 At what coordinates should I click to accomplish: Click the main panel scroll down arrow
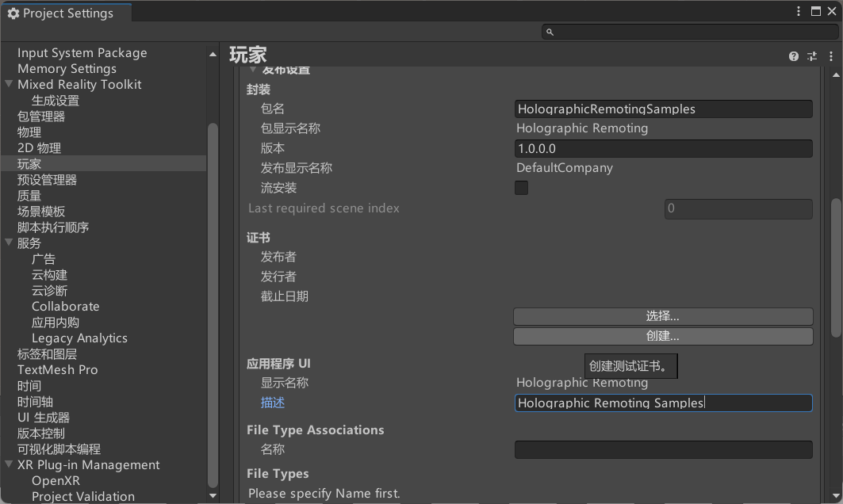[x=836, y=496]
